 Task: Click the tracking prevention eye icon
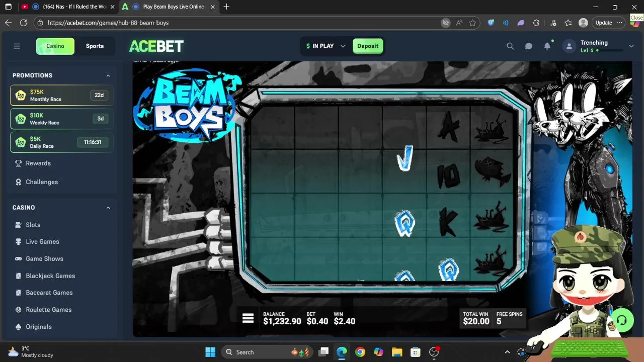(445, 23)
